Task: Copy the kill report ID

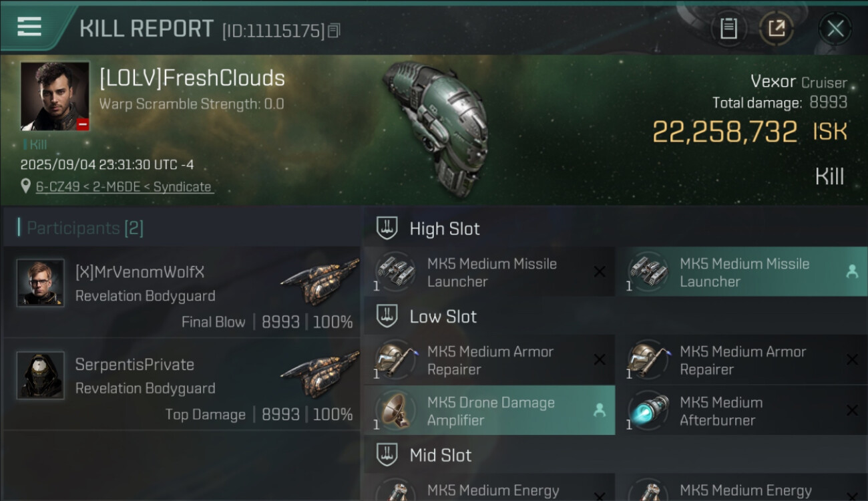Action: tap(335, 31)
